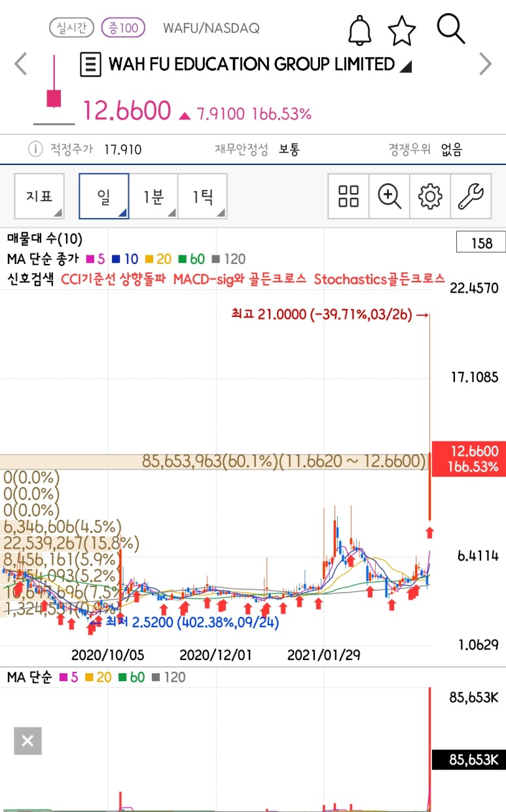Open the price alert bell icon
Image resolution: width=506 pixels, height=812 pixels.
[x=359, y=30]
